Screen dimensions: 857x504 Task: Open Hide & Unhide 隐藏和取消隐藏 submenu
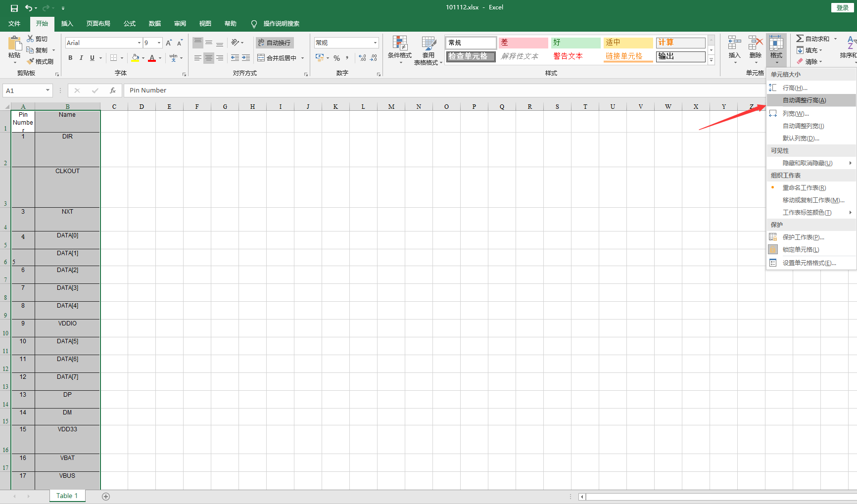coord(811,163)
